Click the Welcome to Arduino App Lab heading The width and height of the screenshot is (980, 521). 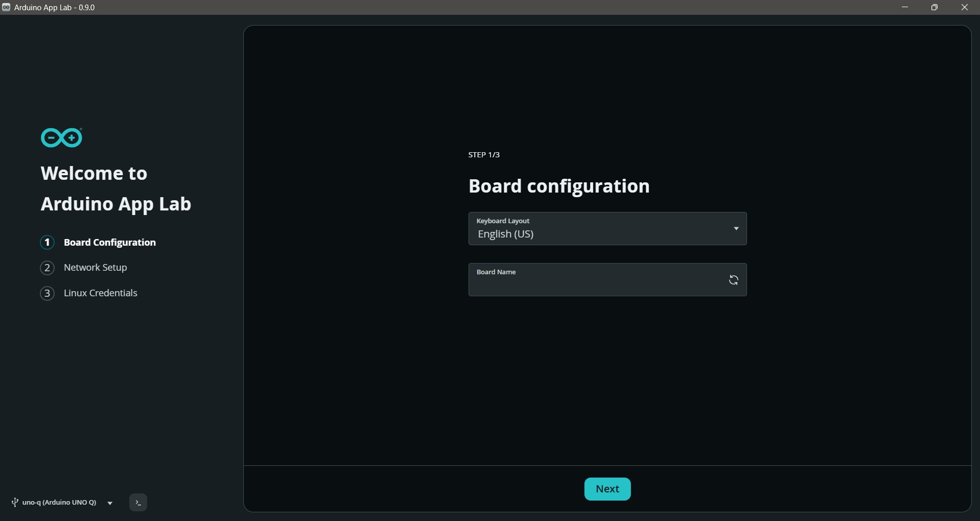116,188
